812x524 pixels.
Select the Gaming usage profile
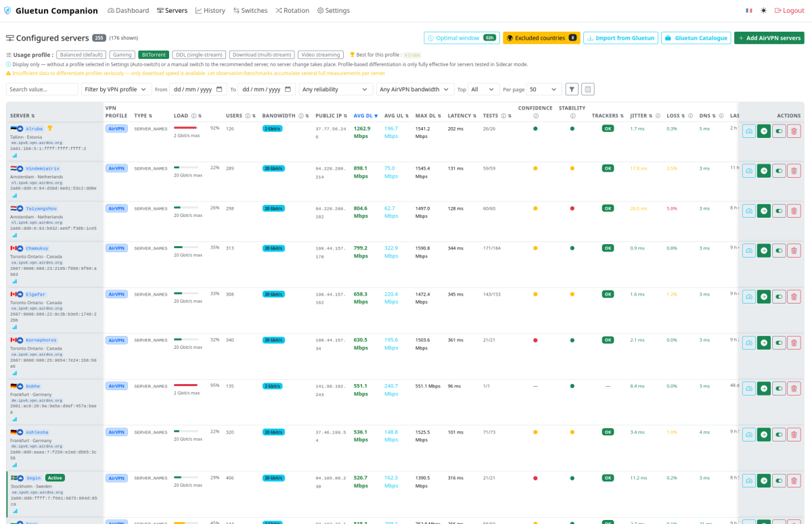122,55
